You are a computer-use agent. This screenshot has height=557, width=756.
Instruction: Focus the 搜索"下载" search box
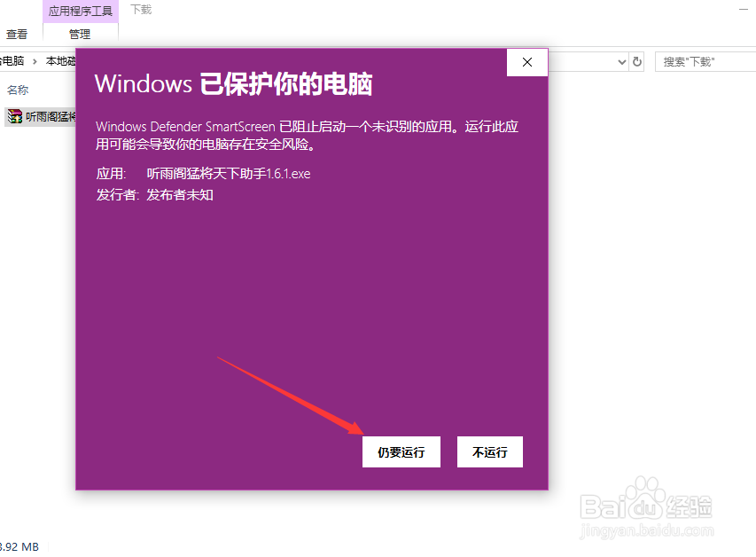click(x=705, y=62)
